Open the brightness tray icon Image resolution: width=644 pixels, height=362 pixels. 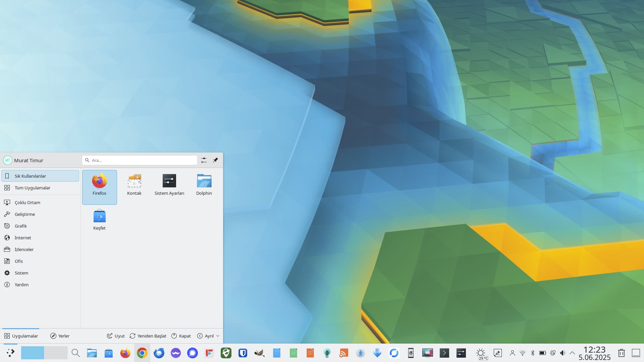click(x=553, y=353)
